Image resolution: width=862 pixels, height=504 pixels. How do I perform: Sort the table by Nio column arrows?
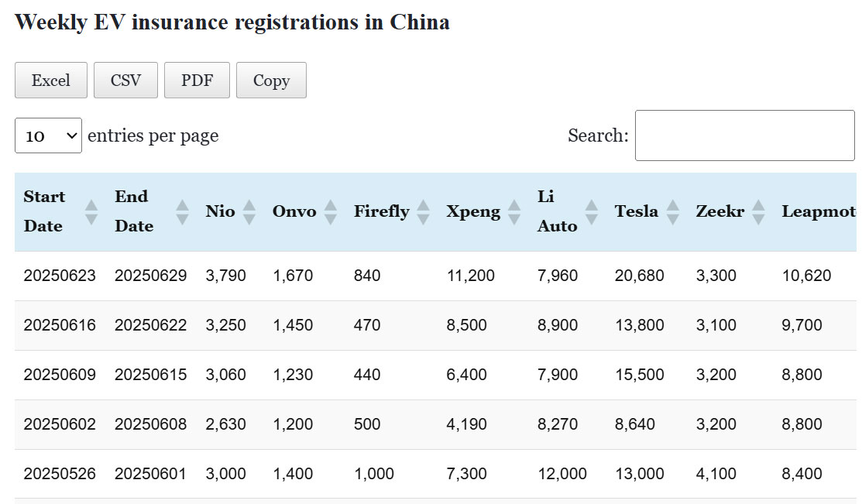pyautogui.click(x=249, y=212)
